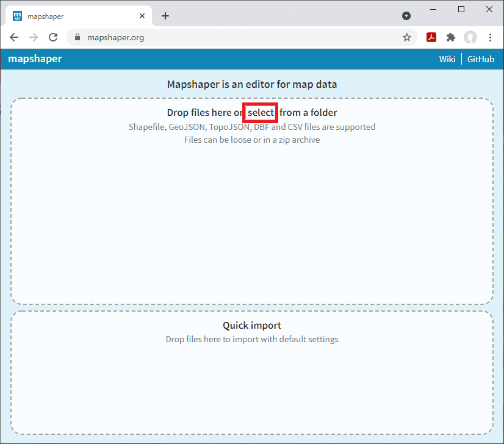Open the Wiki link
The height and width of the screenshot is (444, 504).
tap(447, 59)
